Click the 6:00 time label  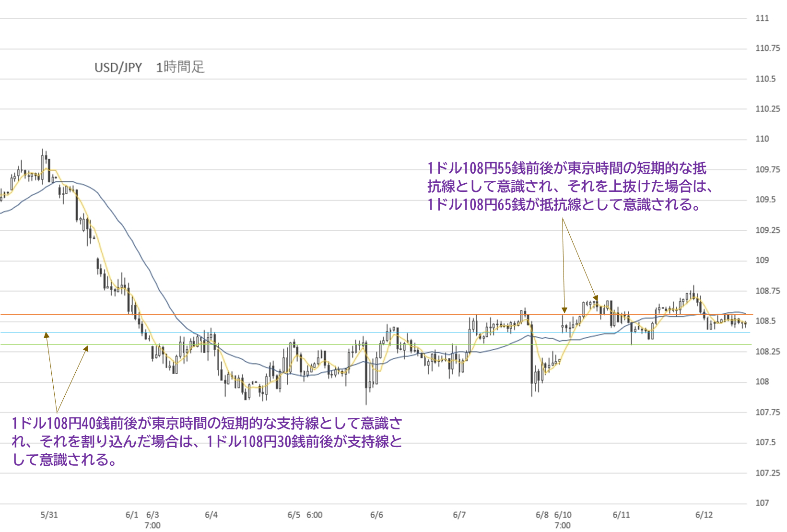pos(315,515)
